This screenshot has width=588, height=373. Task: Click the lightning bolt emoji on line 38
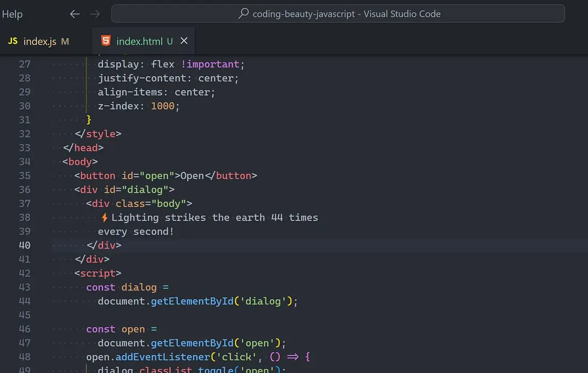coord(105,217)
